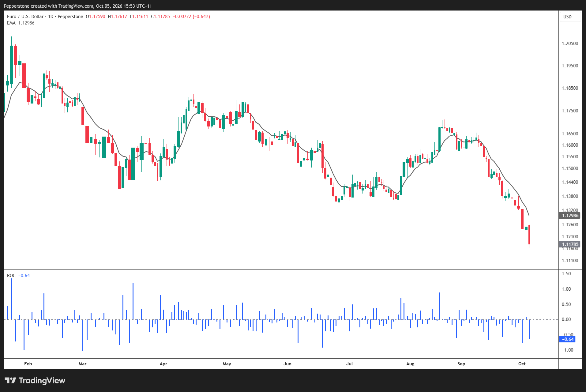Click the Aug label on time axis

pyautogui.click(x=410, y=364)
